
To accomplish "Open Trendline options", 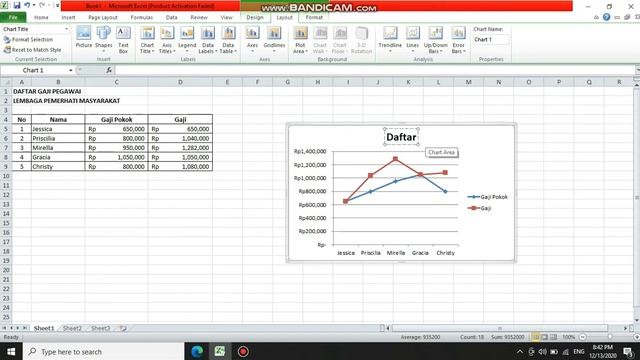I will click(x=390, y=39).
